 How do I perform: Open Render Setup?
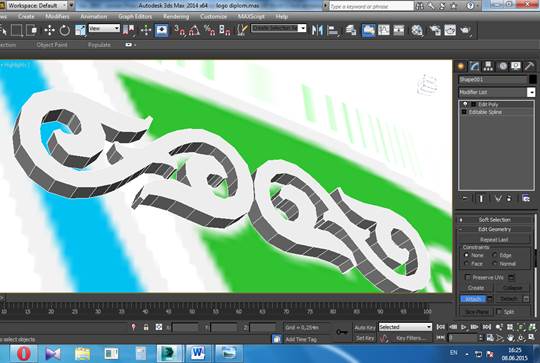[435, 30]
